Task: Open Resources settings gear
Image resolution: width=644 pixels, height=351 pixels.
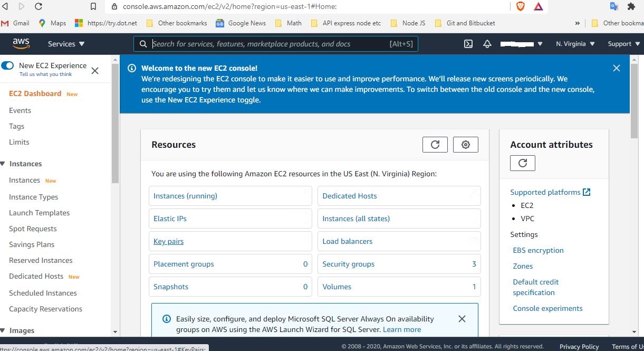Action: coord(465,145)
